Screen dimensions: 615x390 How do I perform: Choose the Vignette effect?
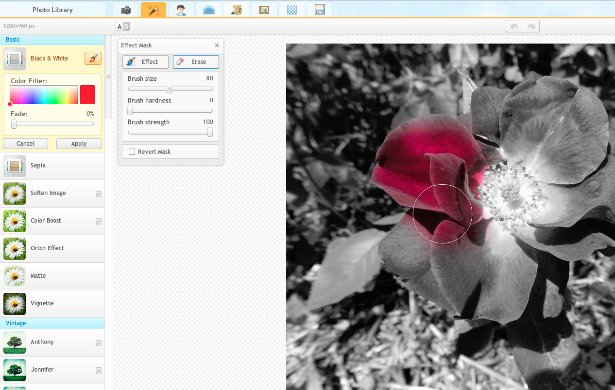click(52, 303)
